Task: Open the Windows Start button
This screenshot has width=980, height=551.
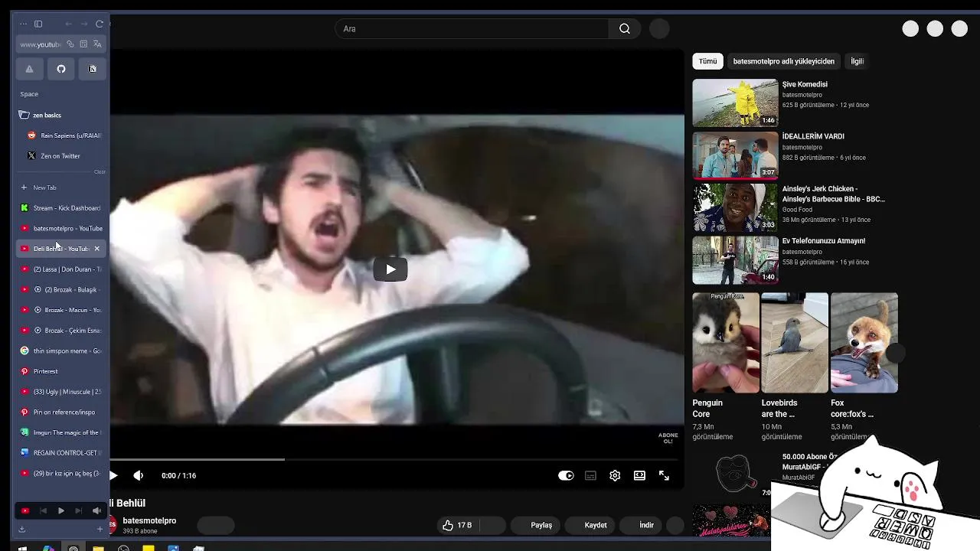Action: coord(21,548)
